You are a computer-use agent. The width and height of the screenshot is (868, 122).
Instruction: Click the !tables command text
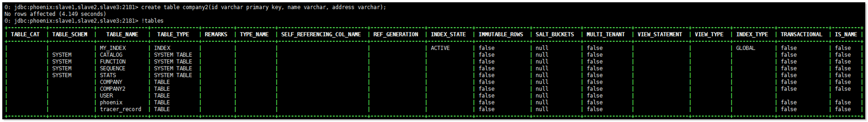(152, 21)
